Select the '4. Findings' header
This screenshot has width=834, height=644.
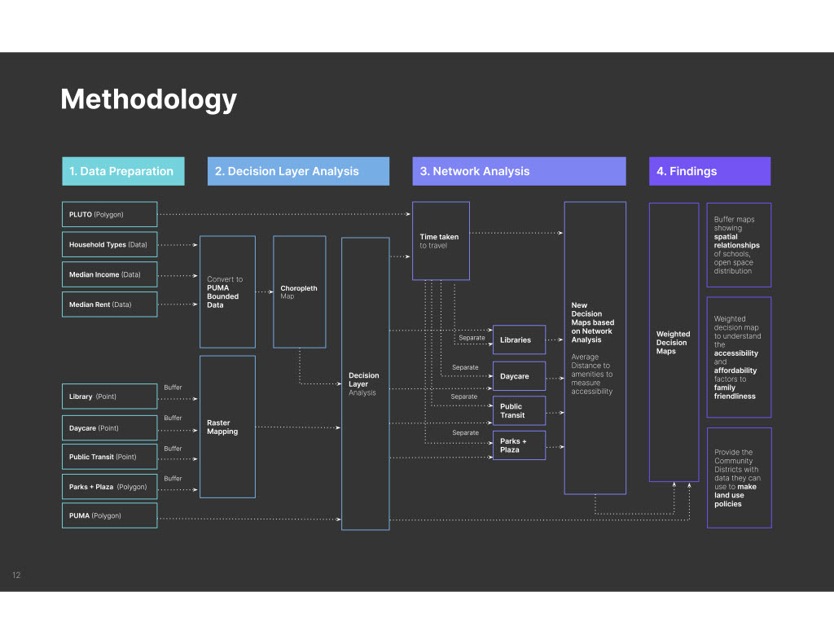[x=709, y=171]
